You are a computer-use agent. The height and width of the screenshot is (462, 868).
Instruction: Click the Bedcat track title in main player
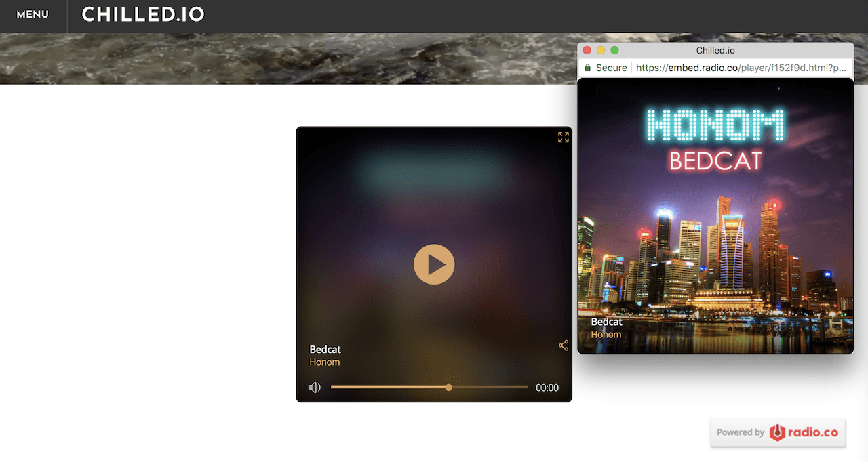pos(325,350)
